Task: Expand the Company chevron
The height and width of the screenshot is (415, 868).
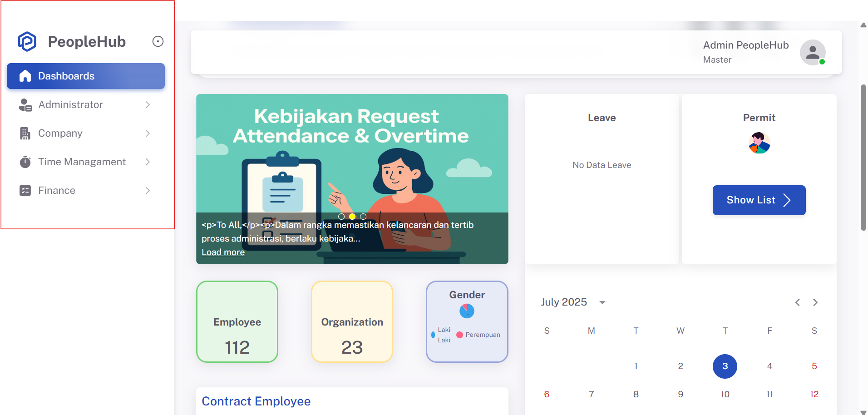Action: (148, 133)
